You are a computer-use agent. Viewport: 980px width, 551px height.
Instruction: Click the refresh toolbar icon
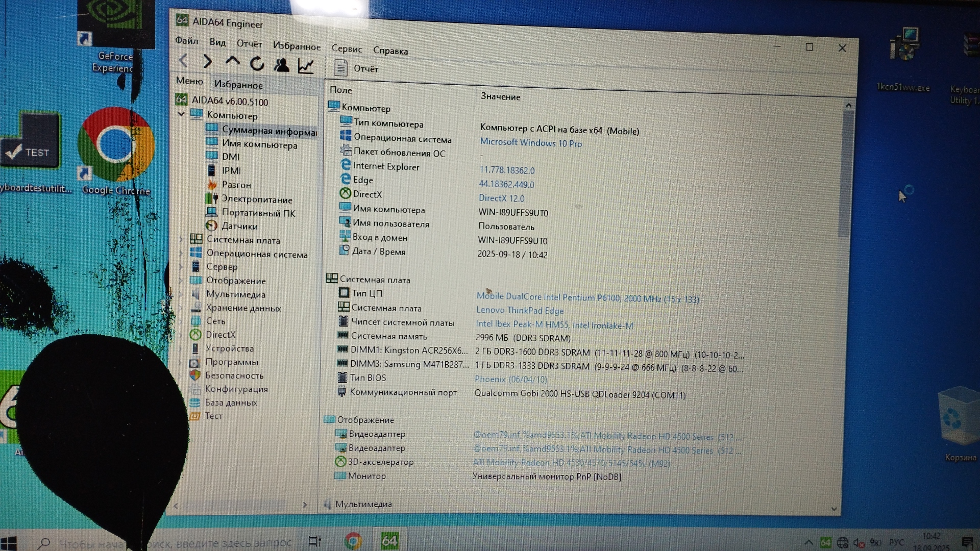[x=257, y=63]
